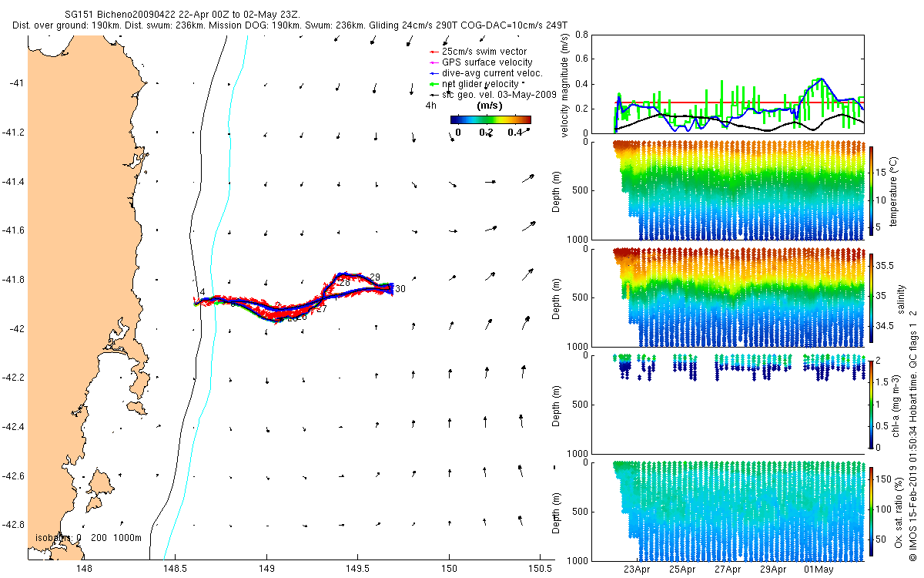
Task: Click the blue dive-avg current velocity legend marker
Action: tap(435, 73)
